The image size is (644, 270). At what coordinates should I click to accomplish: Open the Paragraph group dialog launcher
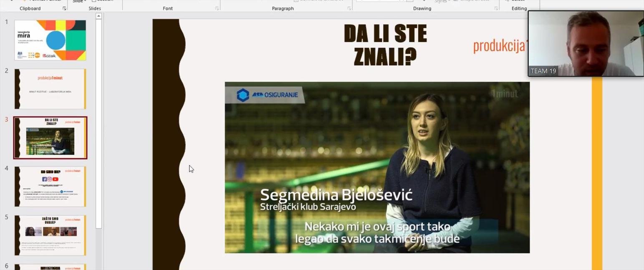coord(349,8)
